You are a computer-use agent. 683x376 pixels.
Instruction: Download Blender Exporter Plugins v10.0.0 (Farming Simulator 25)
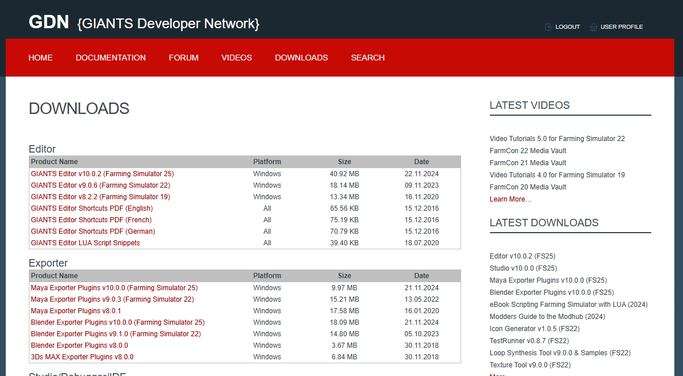118,322
